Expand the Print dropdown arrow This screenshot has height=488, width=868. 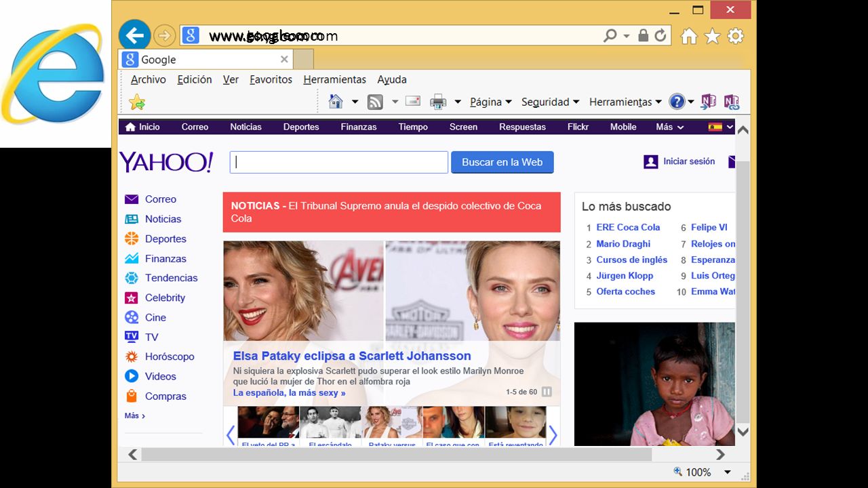tap(458, 102)
